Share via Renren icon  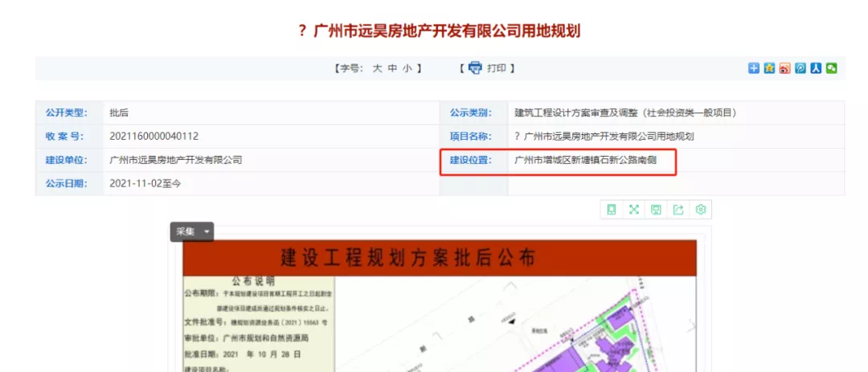click(x=816, y=68)
